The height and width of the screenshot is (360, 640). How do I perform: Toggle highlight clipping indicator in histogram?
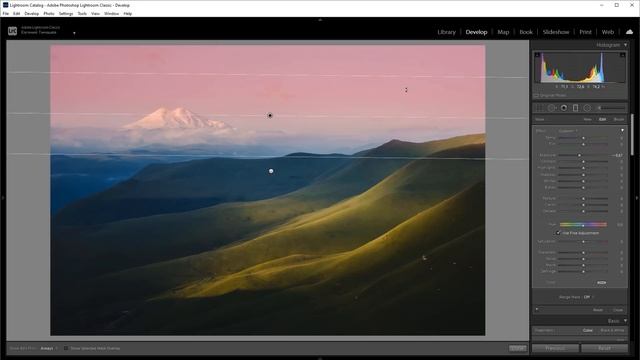[622, 55]
